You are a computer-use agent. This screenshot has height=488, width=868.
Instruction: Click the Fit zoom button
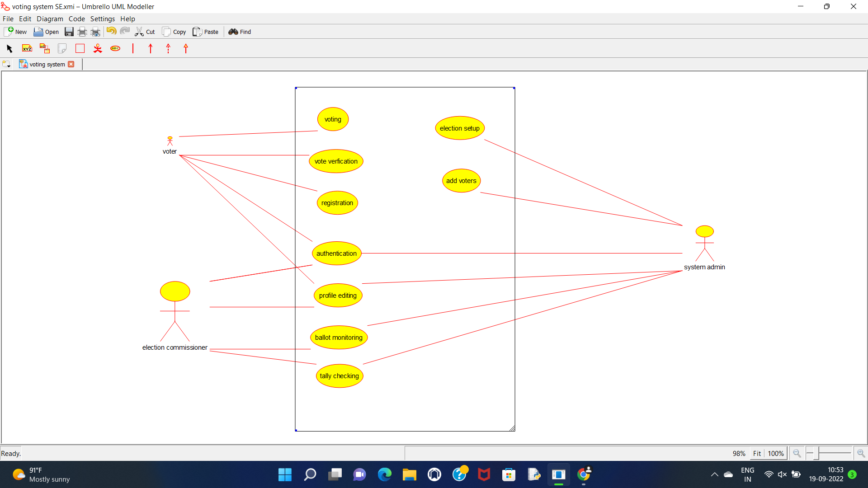coord(757,453)
